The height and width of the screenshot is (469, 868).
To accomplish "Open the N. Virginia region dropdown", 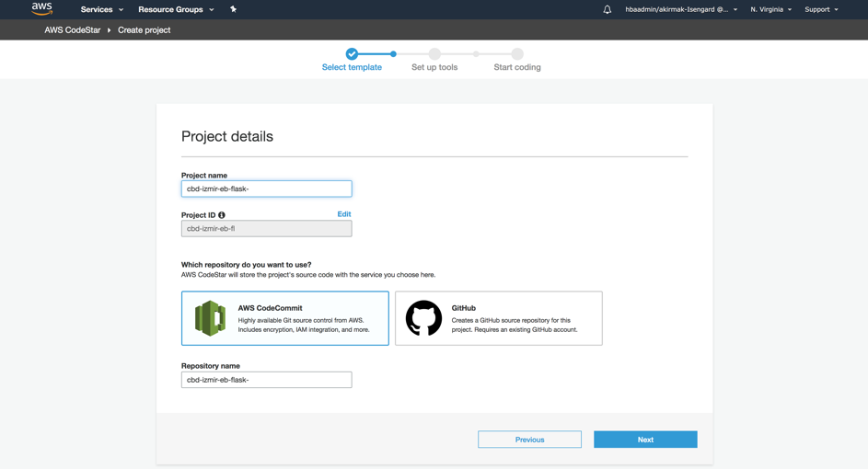I will pyautogui.click(x=770, y=9).
